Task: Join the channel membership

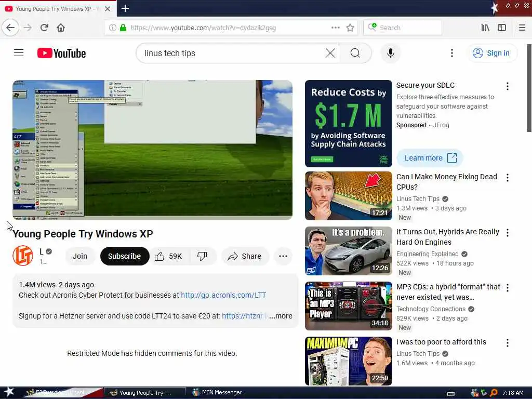Action: 80,256
